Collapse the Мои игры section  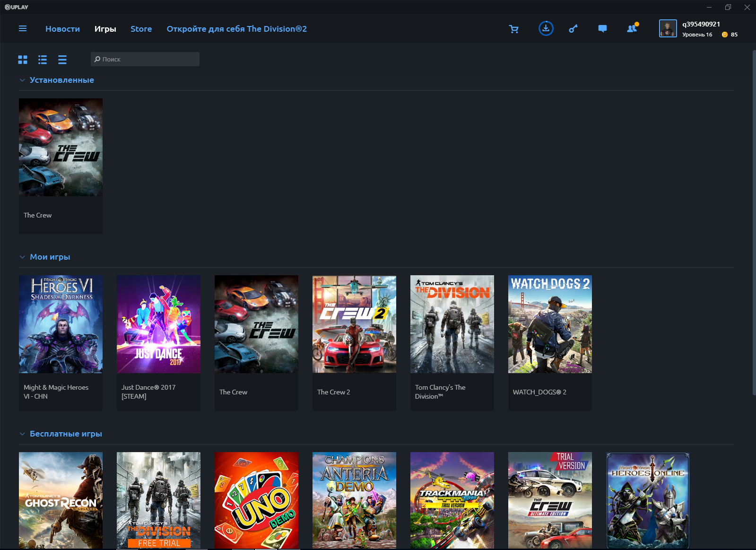[22, 257]
